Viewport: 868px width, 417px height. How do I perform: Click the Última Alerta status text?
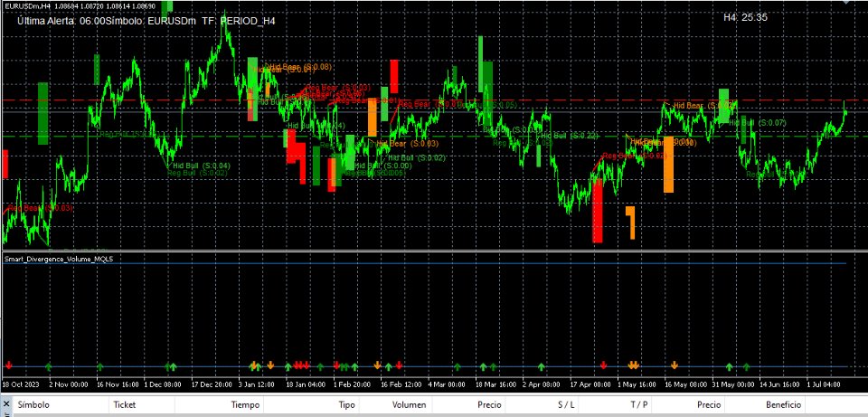click(146, 21)
